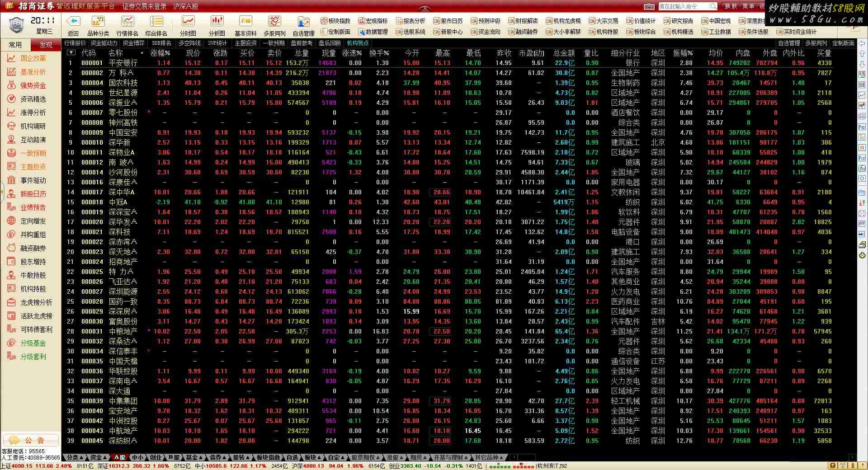Switch to the 发现 sidebar tab
The height and width of the screenshot is (470, 868).
[46, 45]
